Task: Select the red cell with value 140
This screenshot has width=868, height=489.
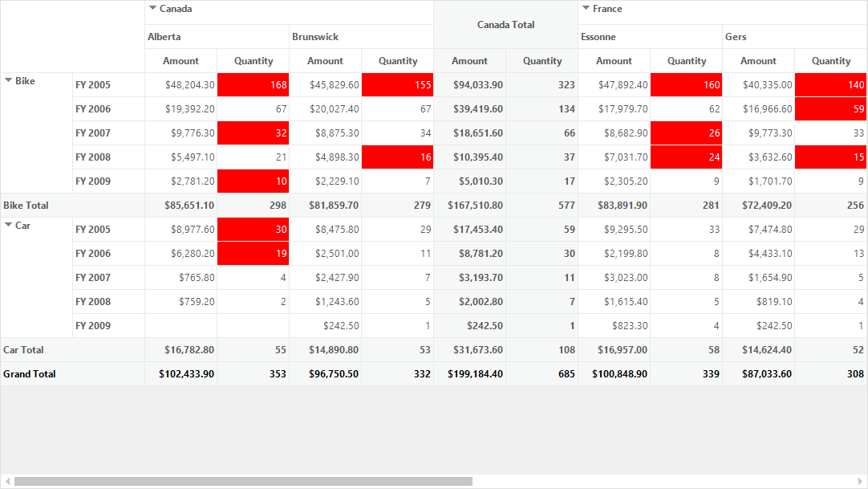Action: coord(831,85)
